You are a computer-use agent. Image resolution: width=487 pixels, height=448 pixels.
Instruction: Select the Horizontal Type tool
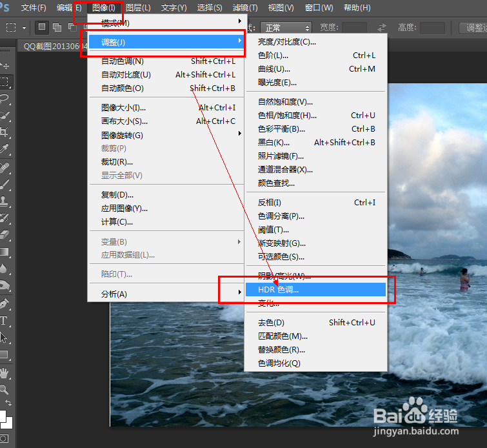(4, 321)
